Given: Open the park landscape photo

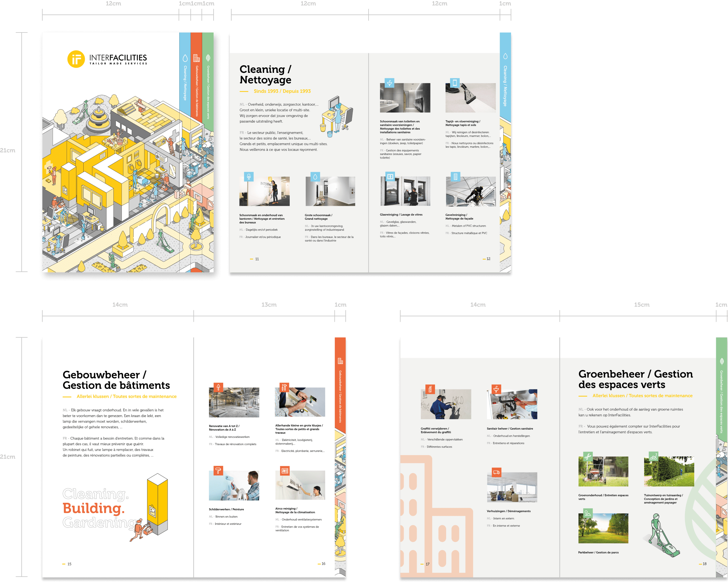Looking at the screenshot, I should 603,528.
